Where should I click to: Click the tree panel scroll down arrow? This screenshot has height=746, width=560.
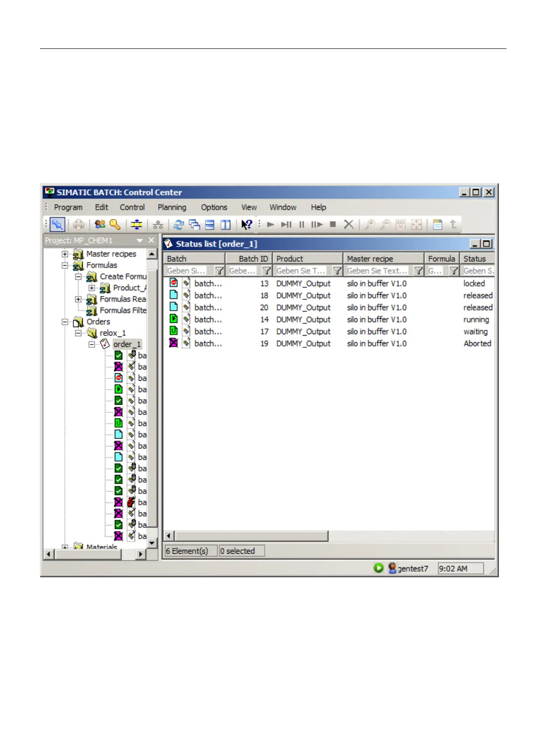point(152,543)
